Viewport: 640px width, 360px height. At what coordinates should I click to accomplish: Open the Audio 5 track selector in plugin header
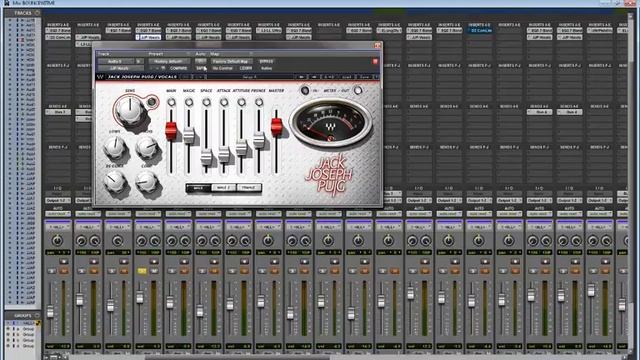[115, 61]
